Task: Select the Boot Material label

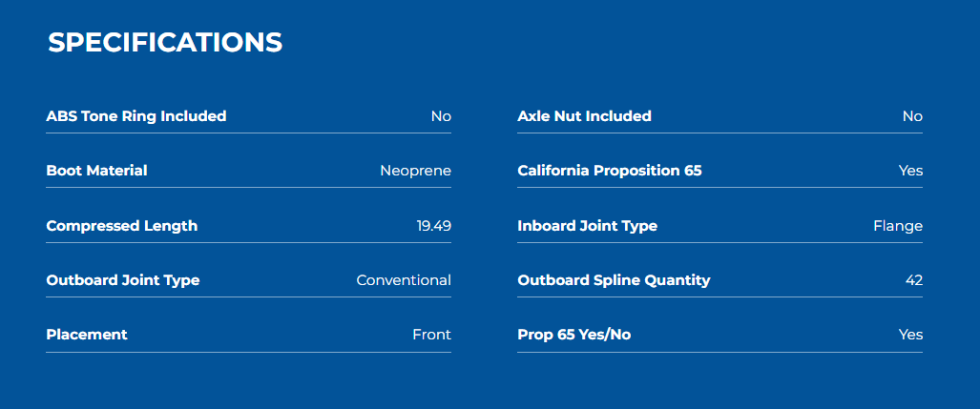Action: coord(97,171)
